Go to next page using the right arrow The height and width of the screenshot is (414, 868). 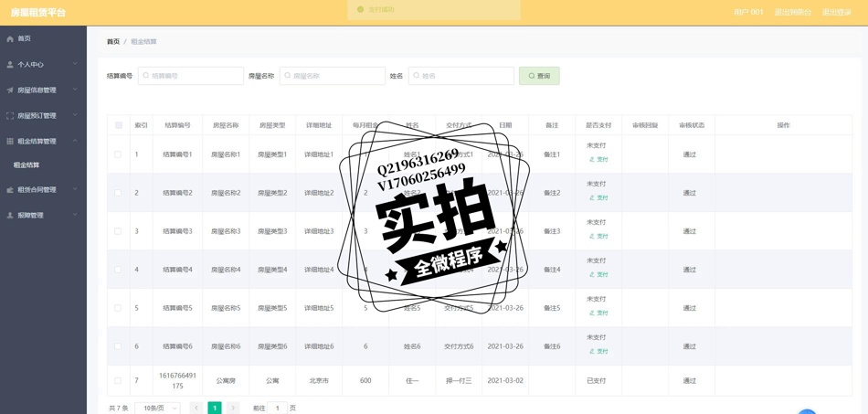[x=233, y=408]
